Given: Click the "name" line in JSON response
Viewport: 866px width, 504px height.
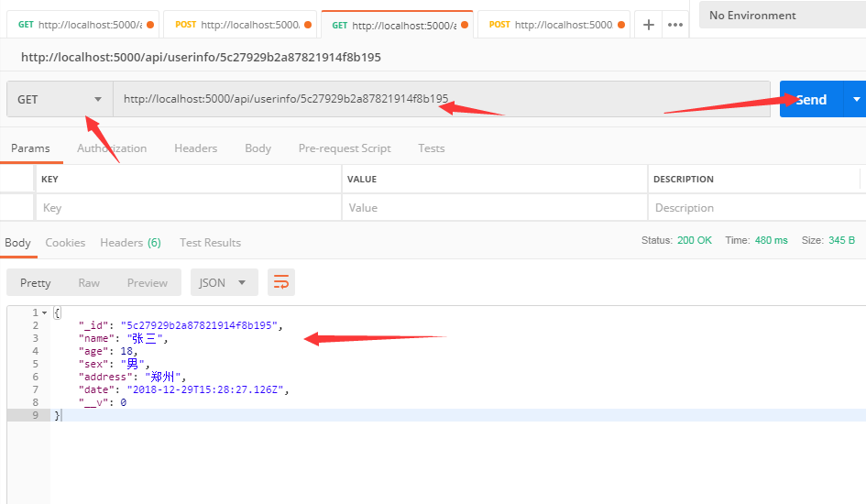Looking at the screenshot, I should tap(123, 338).
